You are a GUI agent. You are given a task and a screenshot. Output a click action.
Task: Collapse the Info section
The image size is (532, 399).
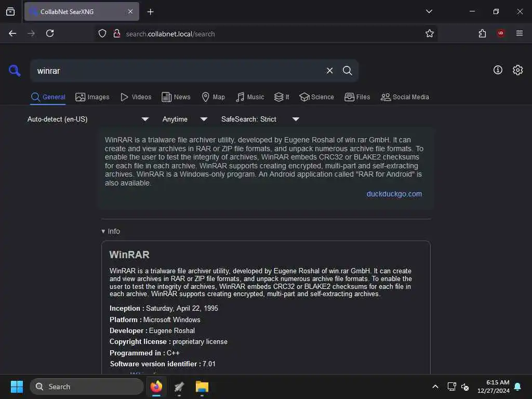(111, 231)
